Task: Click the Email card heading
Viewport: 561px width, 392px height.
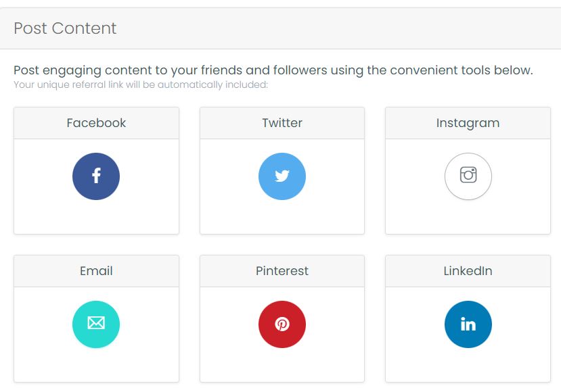Action: 96,271
